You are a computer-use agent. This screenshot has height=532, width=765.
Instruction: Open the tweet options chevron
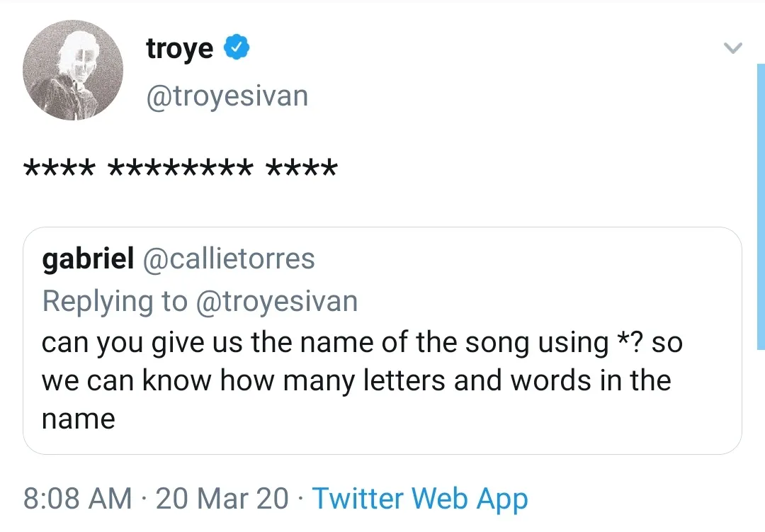[732, 48]
